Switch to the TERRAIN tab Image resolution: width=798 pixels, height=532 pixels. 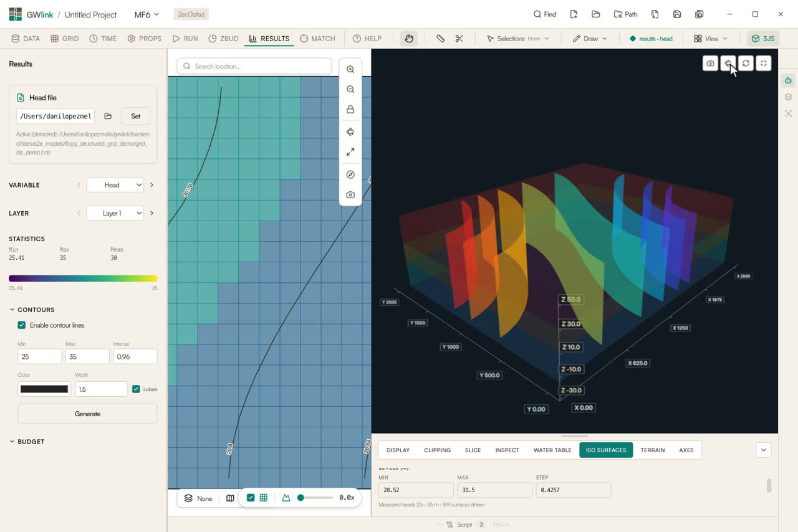coord(653,450)
